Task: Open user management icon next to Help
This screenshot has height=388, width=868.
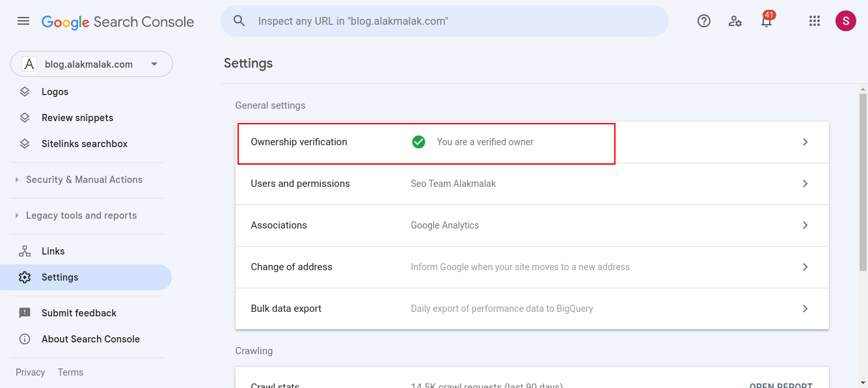Action: (735, 21)
